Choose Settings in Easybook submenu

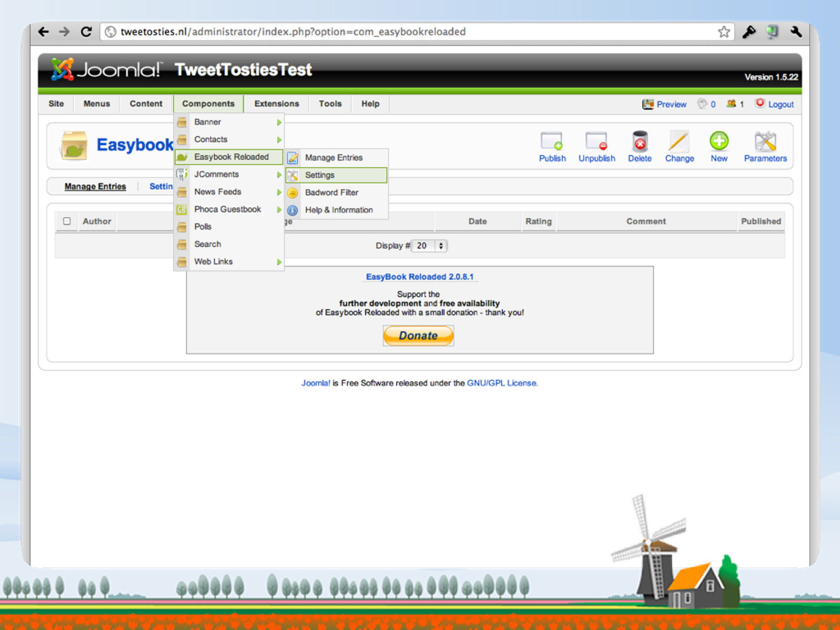(337, 175)
